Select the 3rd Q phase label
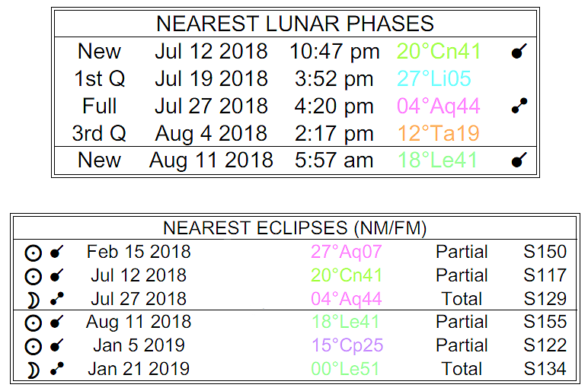 point(99,134)
